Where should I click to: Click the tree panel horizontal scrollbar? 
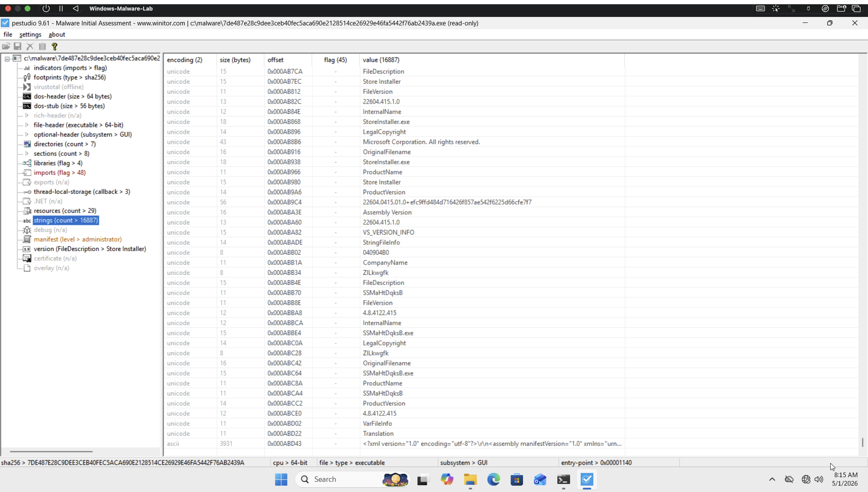[x=51, y=451]
